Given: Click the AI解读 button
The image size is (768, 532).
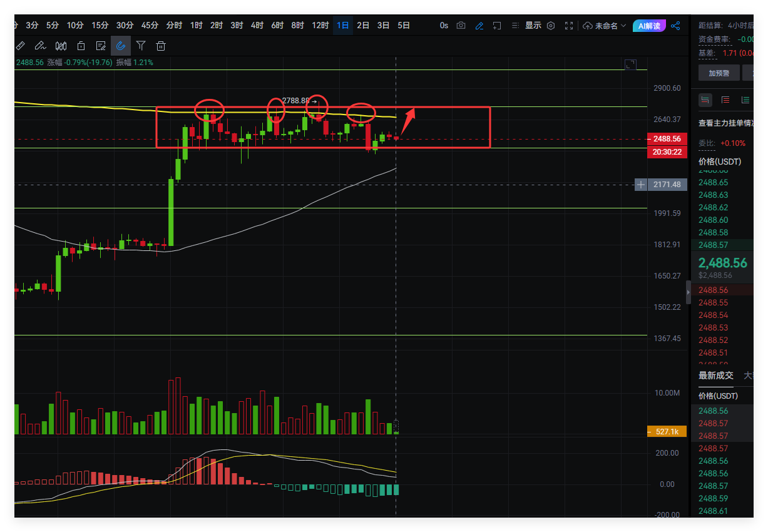Looking at the screenshot, I should tap(649, 26).
